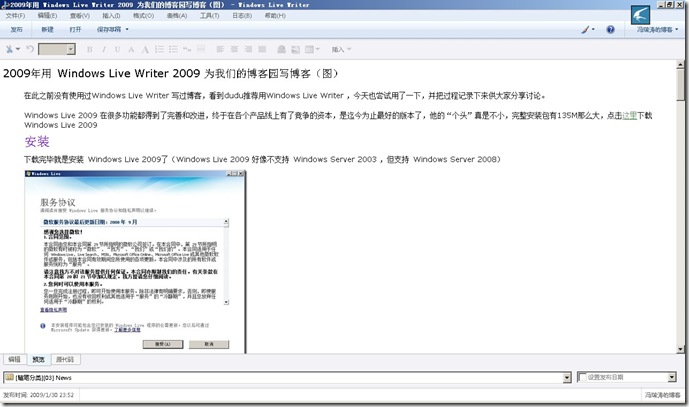
Task: Click the insert hyperlink icon
Action: point(282,49)
